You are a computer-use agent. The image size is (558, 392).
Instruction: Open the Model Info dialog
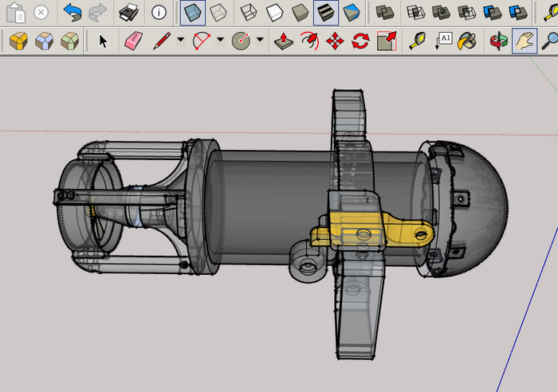159,13
